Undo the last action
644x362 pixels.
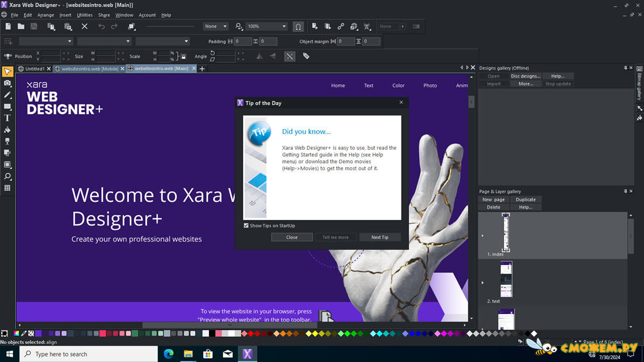point(101,26)
